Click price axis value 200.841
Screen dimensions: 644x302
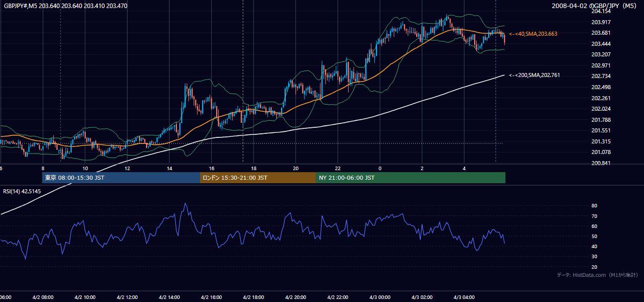601,164
